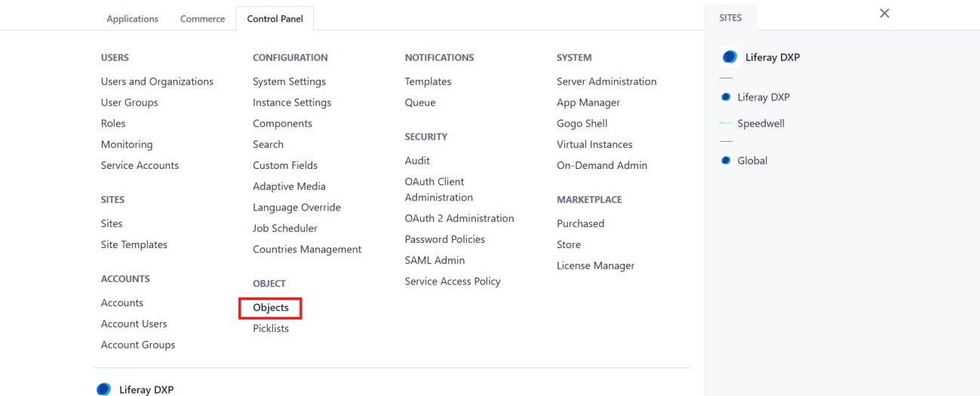Open Picklists under Object
Image resolution: width=980 pixels, height=396 pixels.
point(271,329)
